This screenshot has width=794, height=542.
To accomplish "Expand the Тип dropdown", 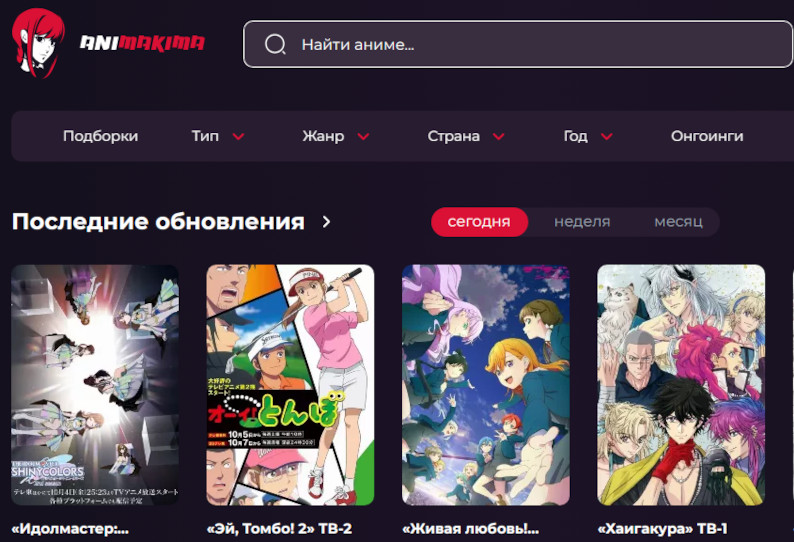I will click(x=218, y=136).
